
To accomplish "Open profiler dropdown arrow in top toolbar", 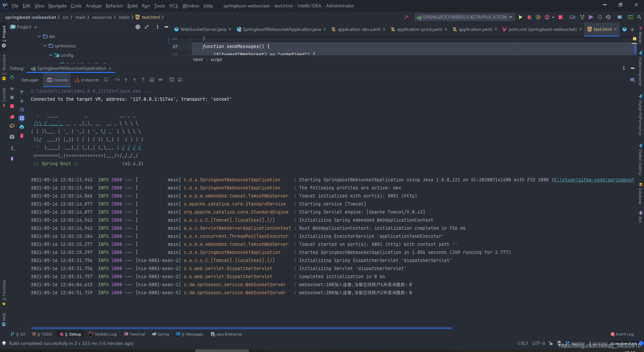I will [x=553, y=17].
